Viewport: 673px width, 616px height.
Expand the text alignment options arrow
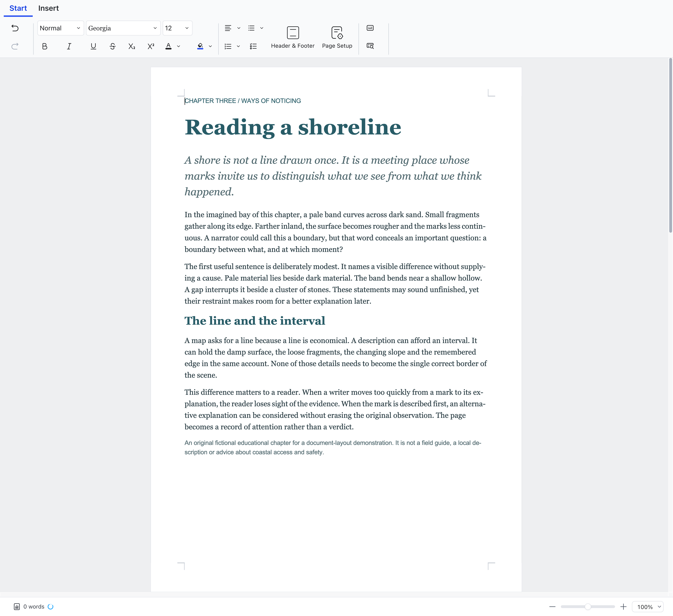click(x=239, y=28)
